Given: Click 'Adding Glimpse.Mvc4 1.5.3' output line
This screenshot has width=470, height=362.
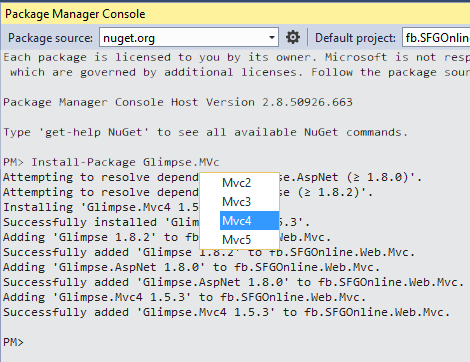Looking at the screenshot, I should click(184, 297).
